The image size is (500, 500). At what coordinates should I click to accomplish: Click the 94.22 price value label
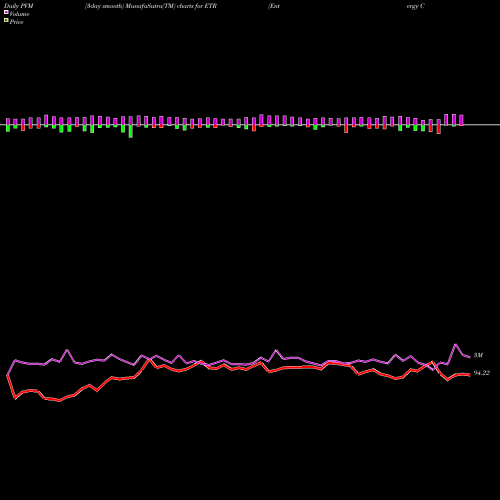[481, 373]
